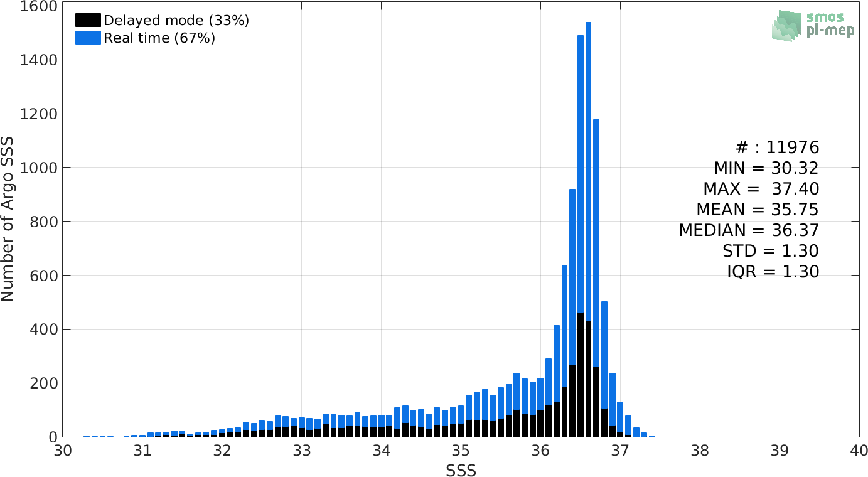Click the x-axis tick label 40

[859, 451]
